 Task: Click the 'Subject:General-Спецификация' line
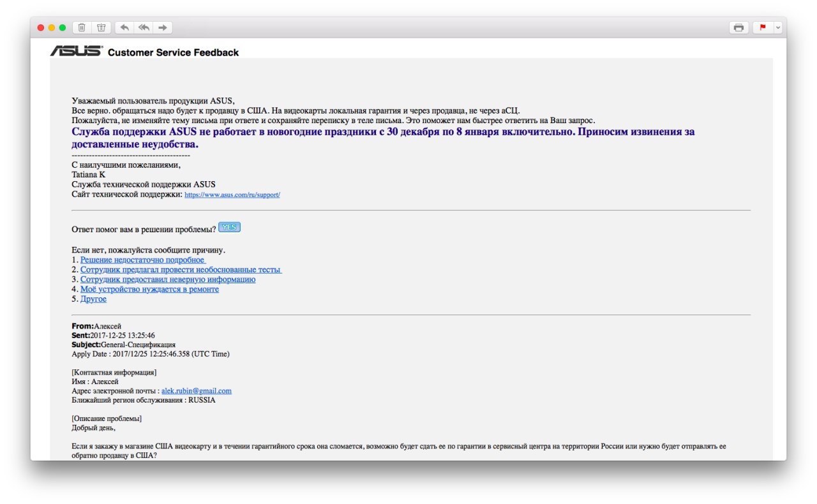click(x=123, y=345)
